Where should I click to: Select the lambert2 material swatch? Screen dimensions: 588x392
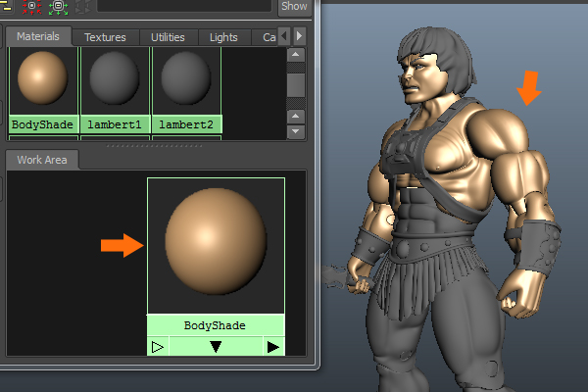(x=186, y=78)
